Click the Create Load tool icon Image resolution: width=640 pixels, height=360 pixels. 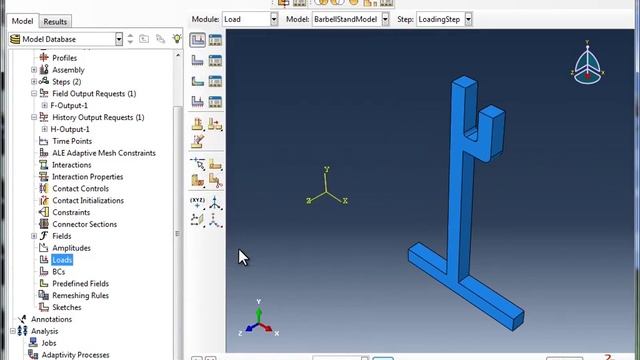point(198,40)
